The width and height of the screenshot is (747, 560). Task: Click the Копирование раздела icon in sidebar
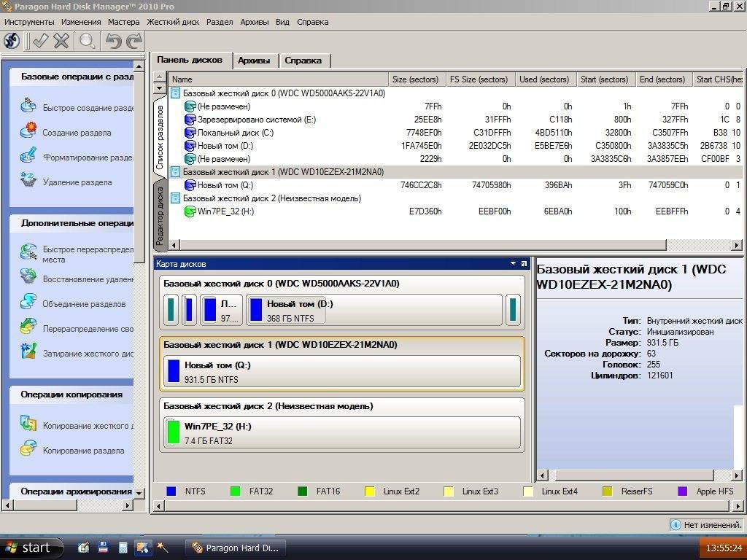click(x=28, y=450)
